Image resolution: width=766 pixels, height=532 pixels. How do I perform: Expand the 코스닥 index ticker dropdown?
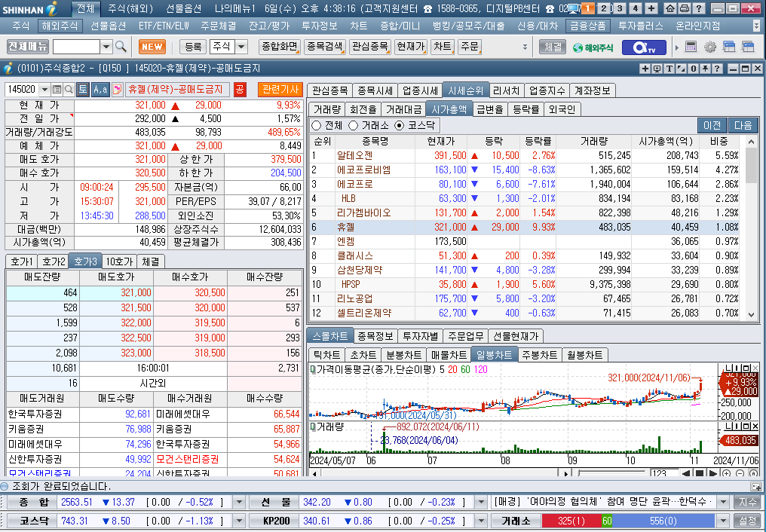click(239, 521)
